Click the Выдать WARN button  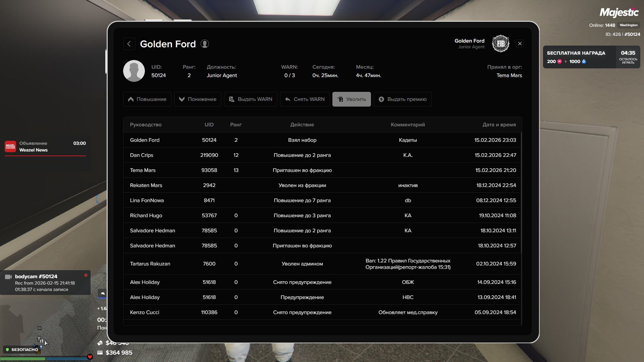pos(251,99)
